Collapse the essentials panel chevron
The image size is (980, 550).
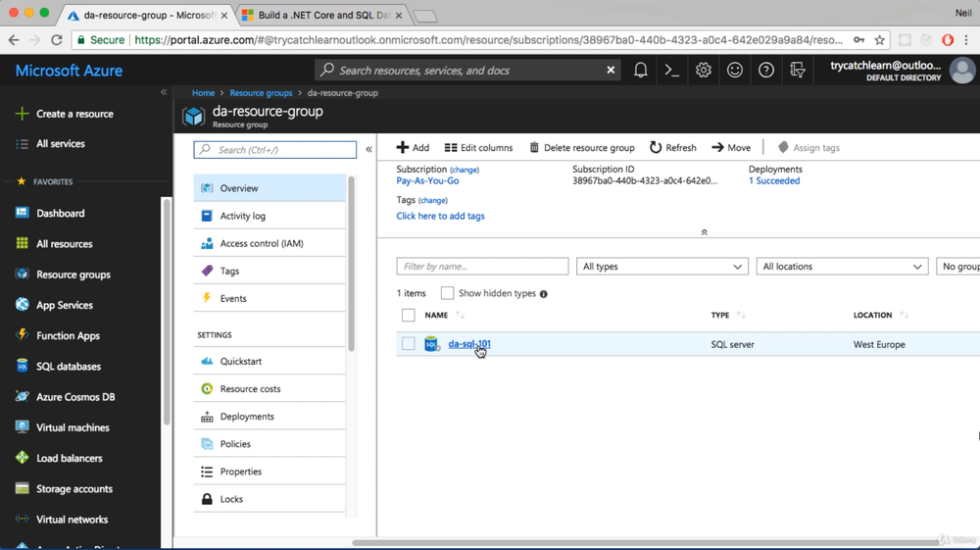click(x=704, y=232)
